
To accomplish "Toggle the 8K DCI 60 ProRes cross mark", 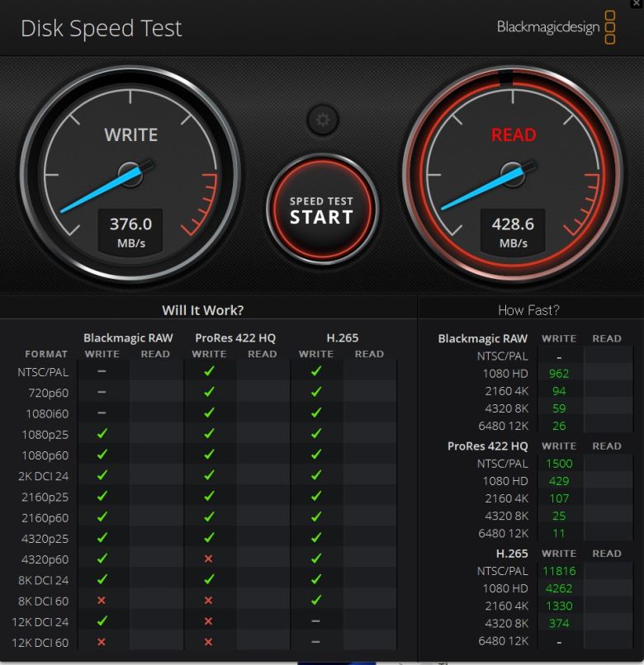I will (x=210, y=601).
